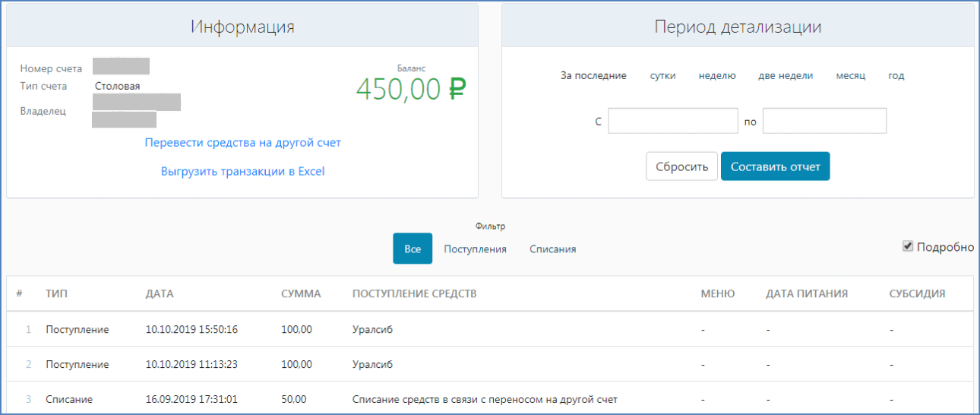
Task: Click the end date field after по
Action: point(824,121)
